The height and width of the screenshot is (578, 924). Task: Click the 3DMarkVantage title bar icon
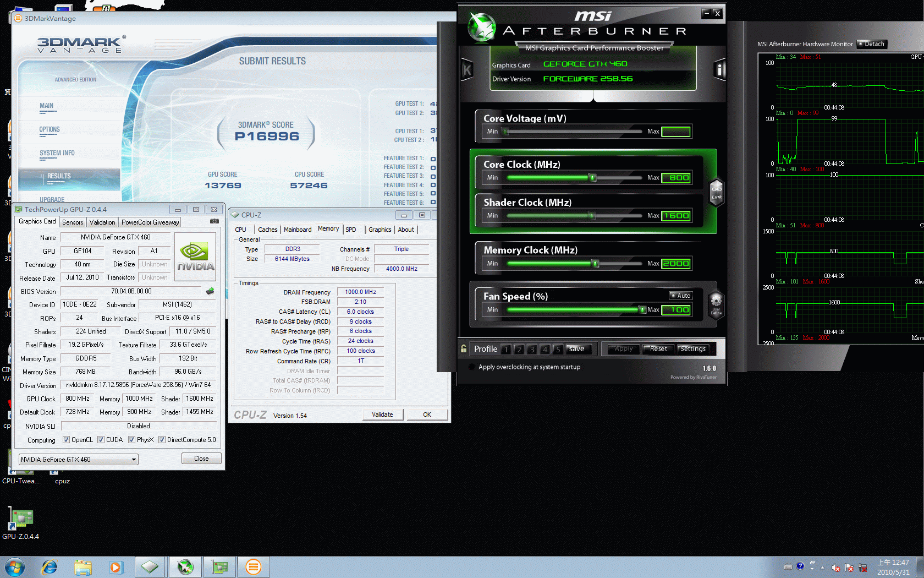pos(18,18)
